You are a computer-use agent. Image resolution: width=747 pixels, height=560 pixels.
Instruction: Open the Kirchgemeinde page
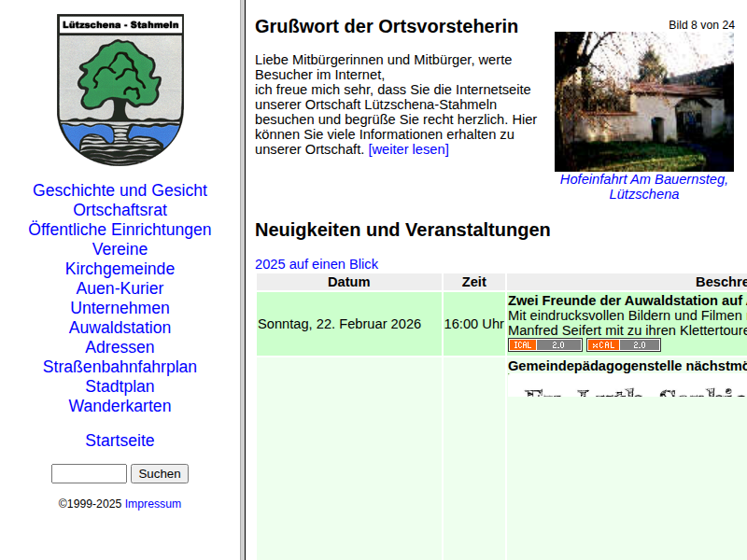click(x=120, y=269)
